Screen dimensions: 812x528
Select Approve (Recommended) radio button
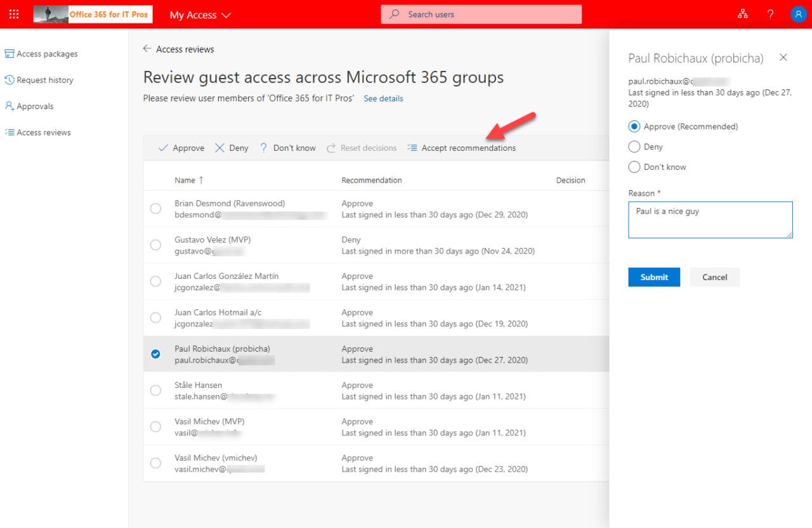click(x=634, y=126)
